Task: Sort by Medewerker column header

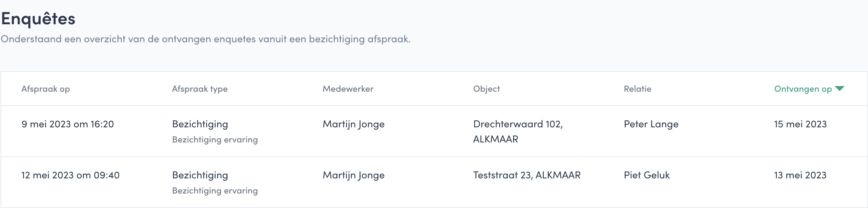Action: click(x=348, y=89)
